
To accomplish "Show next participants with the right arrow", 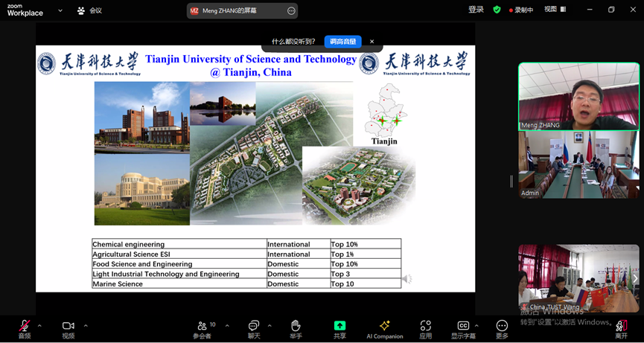I will pyautogui.click(x=635, y=278).
